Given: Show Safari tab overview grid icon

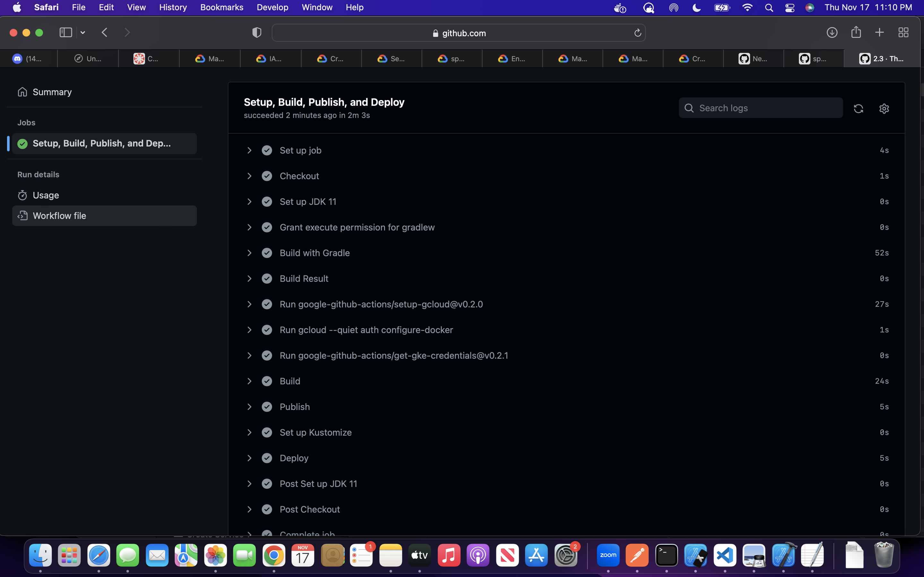Looking at the screenshot, I should 903,32.
